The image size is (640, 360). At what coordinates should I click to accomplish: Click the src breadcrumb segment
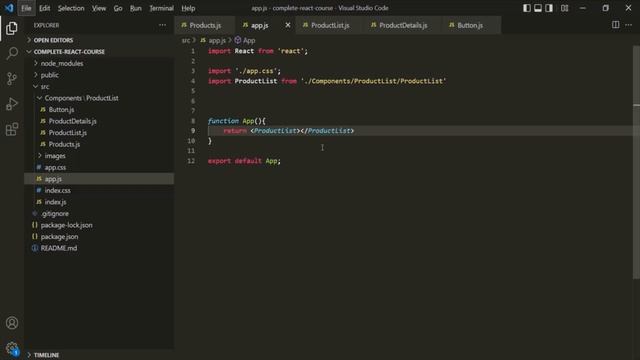[186, 40]
